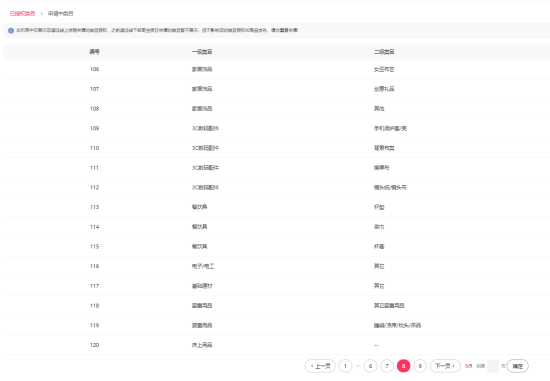Click the 编号 column header
Screen dimensions: 550x381
pos(94,52)
